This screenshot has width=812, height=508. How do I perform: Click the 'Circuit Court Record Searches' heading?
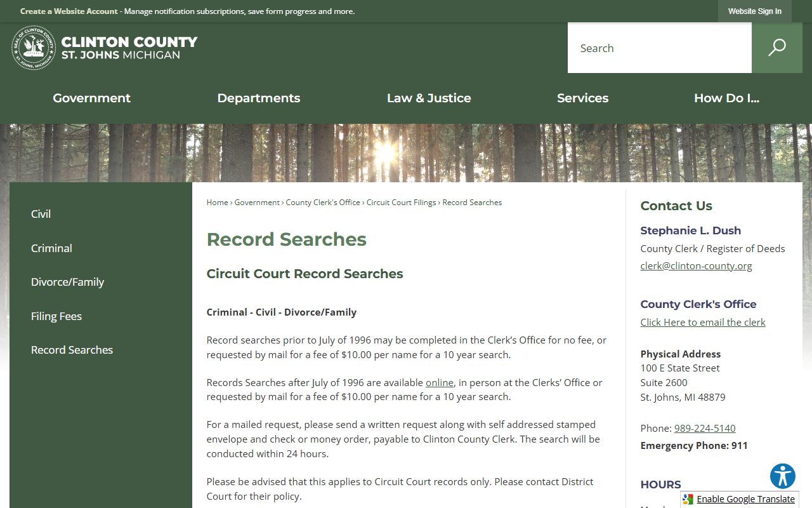click(x=305, y=274)
